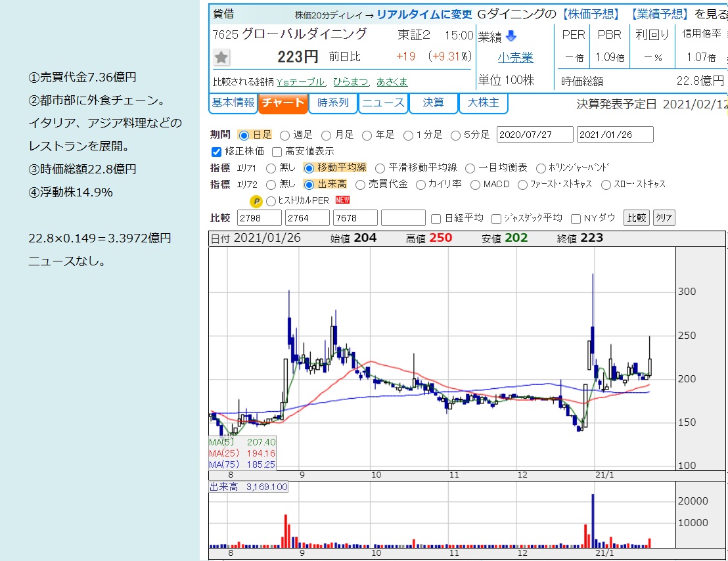Viewport: 728px width, 561px height.
Task: Click the yellow P premium icon
Action: [x=256, y=202]
